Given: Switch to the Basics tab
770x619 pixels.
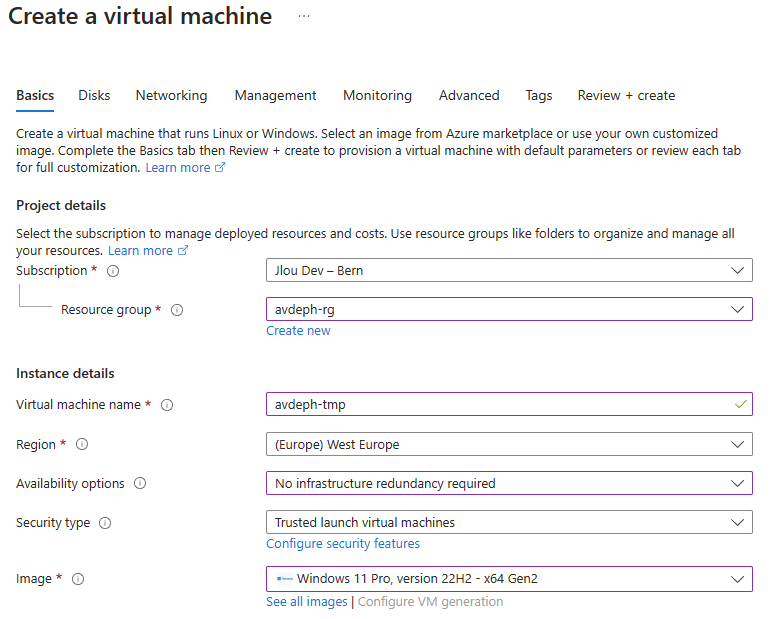Looking at the screenshot, I should [35, 95].
